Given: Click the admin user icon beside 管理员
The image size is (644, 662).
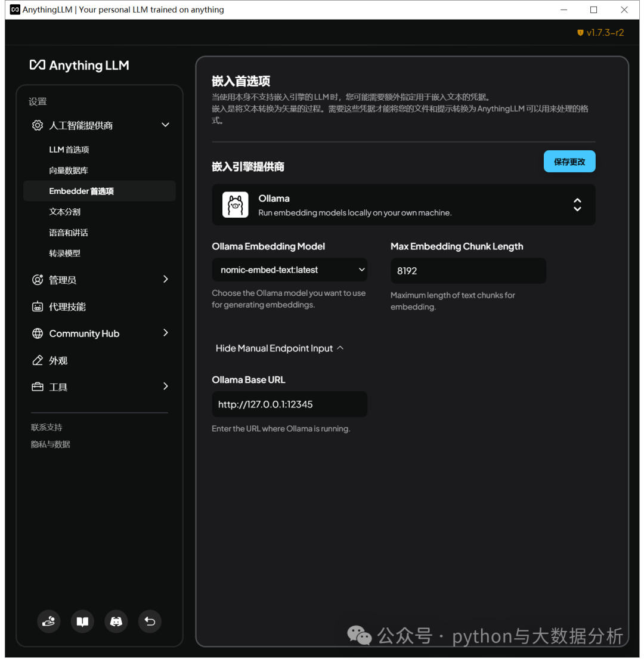Looking at the screenshot, I should pos(38,280).
